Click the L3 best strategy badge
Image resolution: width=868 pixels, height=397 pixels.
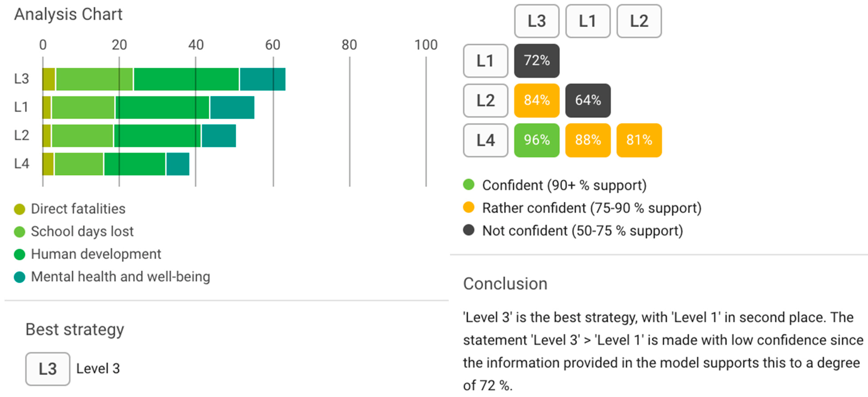click(x=48, y=369)
